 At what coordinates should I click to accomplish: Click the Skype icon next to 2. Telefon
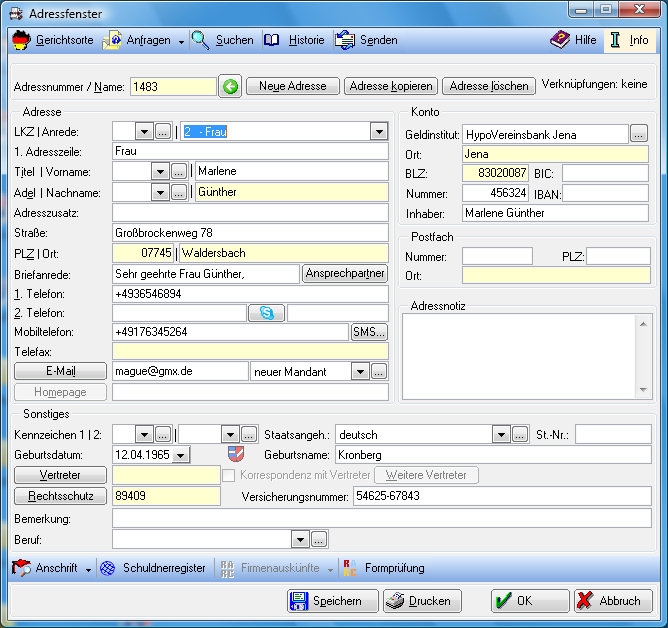tap(266, 313)
